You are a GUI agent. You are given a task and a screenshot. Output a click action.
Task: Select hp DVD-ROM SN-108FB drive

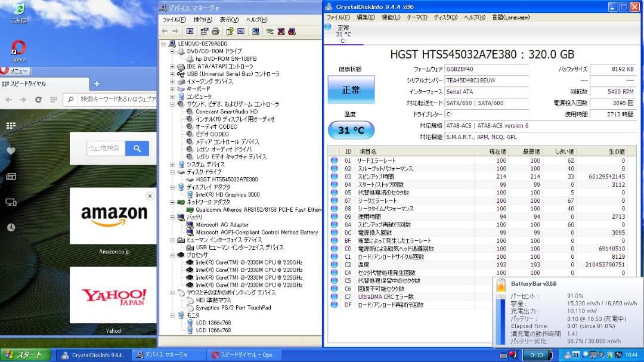coord(226,59)
